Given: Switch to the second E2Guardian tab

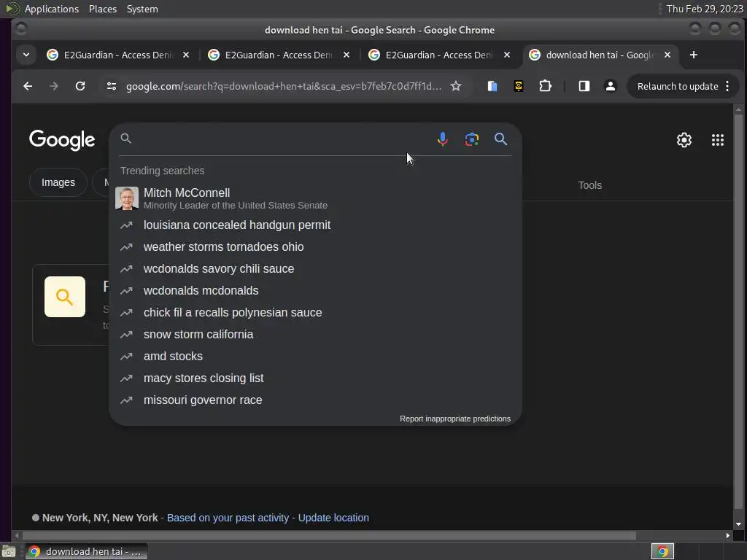Looking at the screenshot, I should click(279, 55).
